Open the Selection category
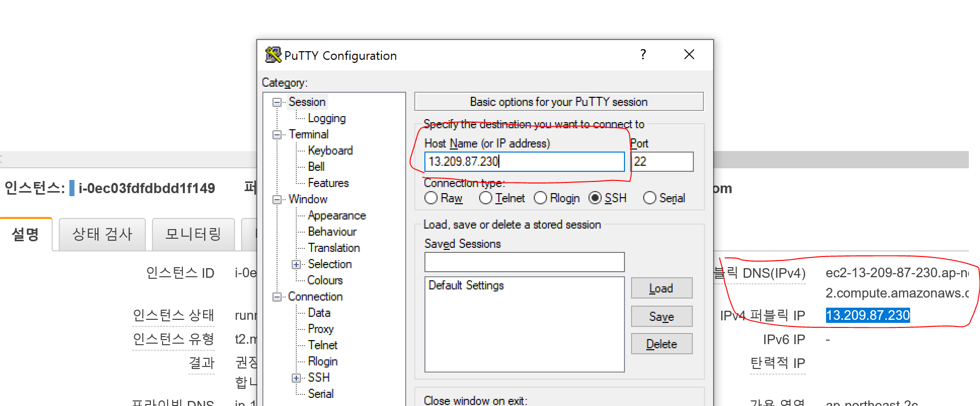The width and height of the screenshot is (980, 406). (330, 264)
